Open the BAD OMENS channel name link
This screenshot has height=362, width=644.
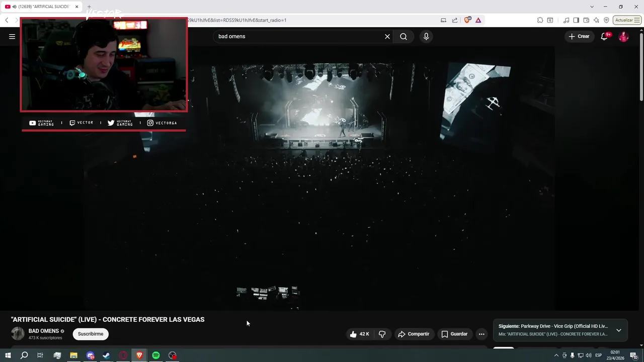[x=44, y=331]
